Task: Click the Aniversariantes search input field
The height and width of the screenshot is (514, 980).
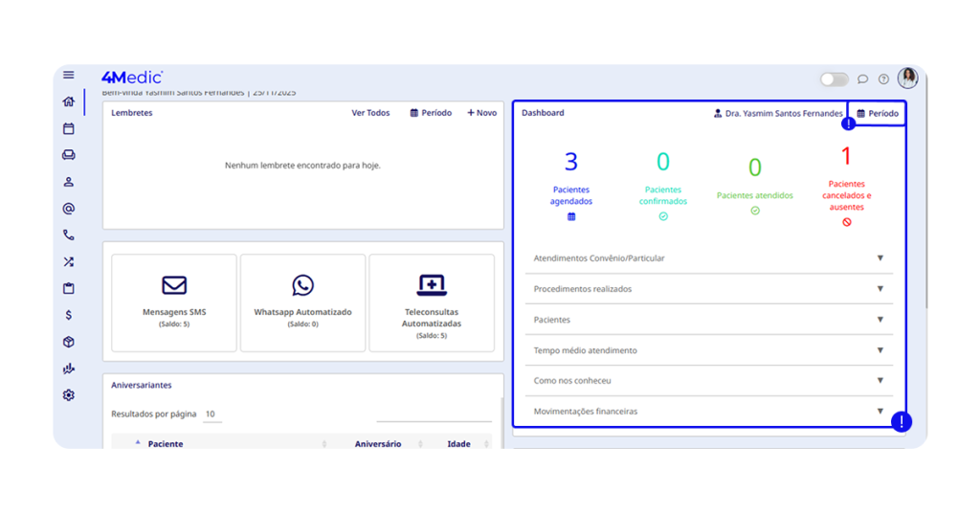Action: (434, 413)
